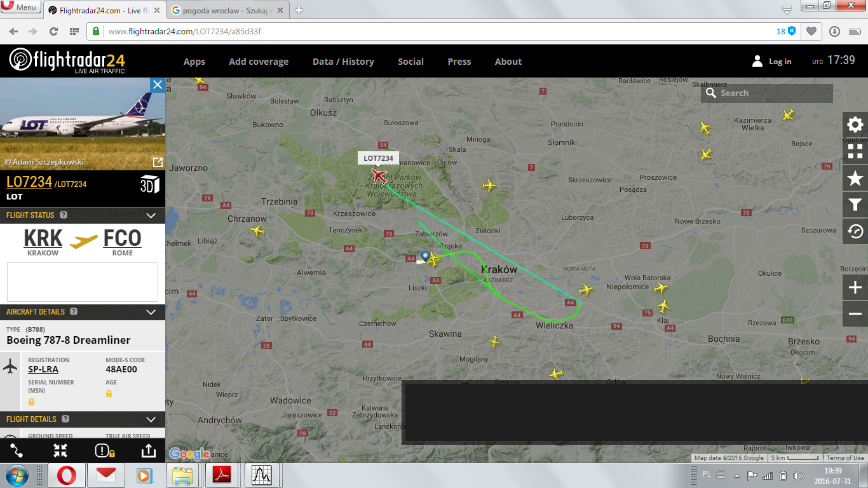The height and width of the screenshot is (488, 868).
Task: Open the Opera tab menu dropdown
Action: pyautogui.click(x=787, y=9)
